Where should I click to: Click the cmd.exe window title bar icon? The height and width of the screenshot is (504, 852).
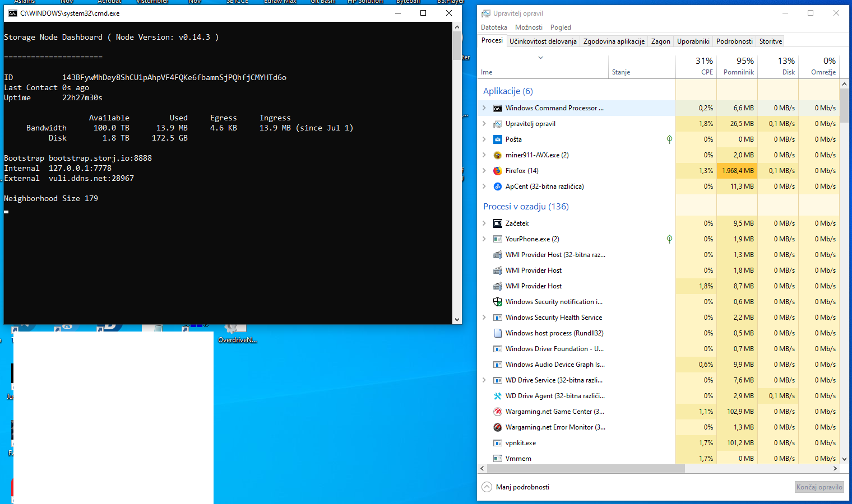(13, 13)
